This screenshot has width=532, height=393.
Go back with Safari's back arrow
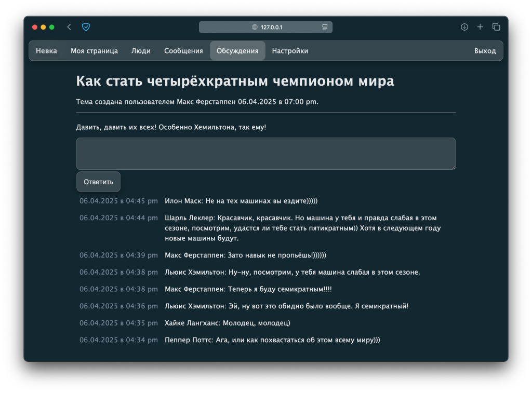pos(69,27)
